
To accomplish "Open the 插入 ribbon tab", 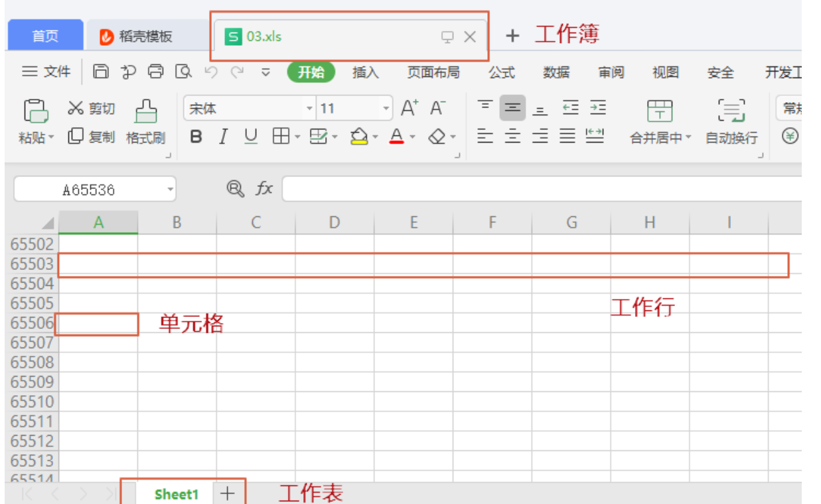I will (x=365, y=72).
